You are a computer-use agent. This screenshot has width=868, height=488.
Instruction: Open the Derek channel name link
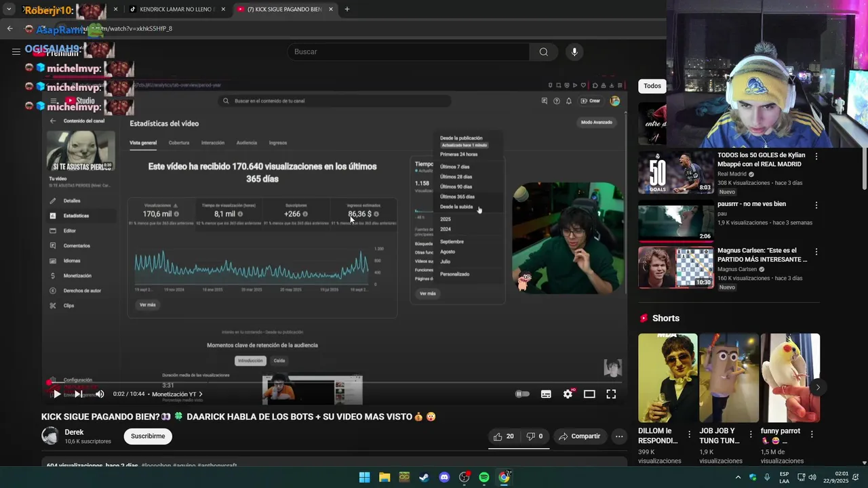pyautogui.click(x=74, y=432)
